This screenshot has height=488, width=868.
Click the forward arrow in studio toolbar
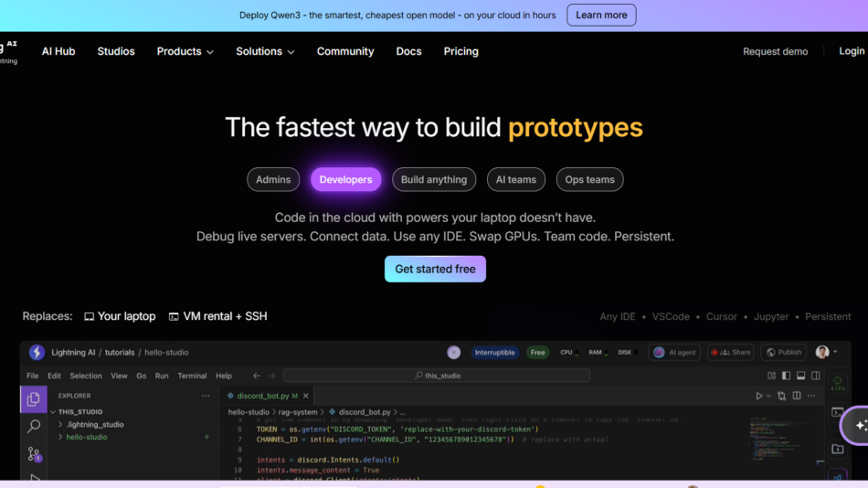click(x=271, y=376)
